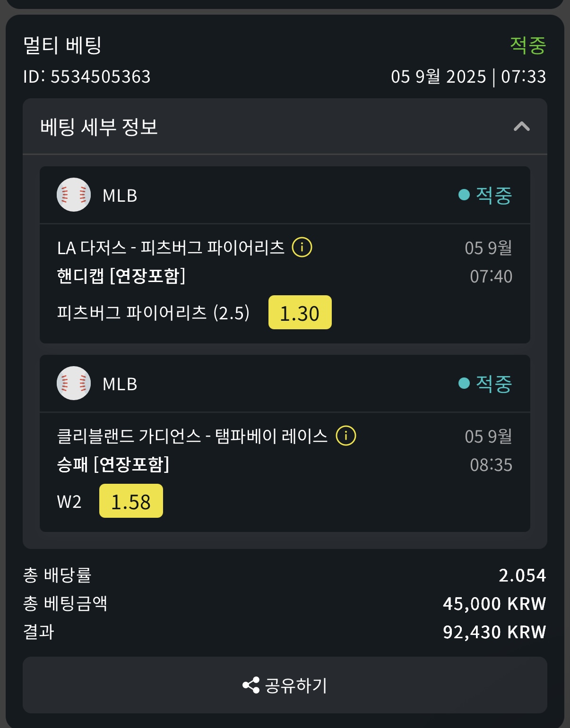570x728 pixels.
Task: Click first MLB league label
Action: tap(120, 196)
